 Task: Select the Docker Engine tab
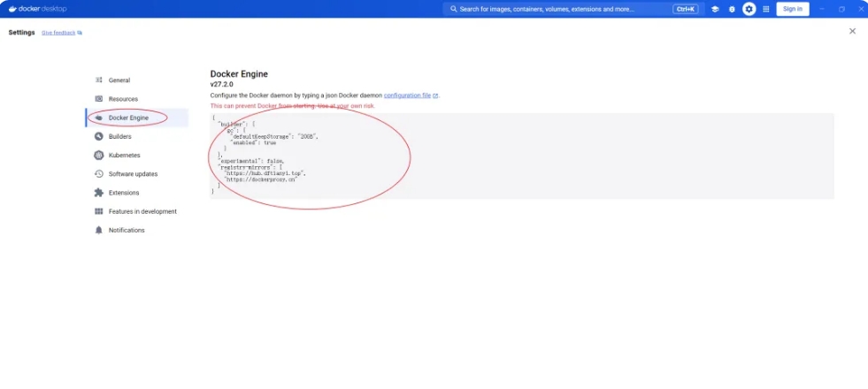pyautogui.click(x=137, y=118)
